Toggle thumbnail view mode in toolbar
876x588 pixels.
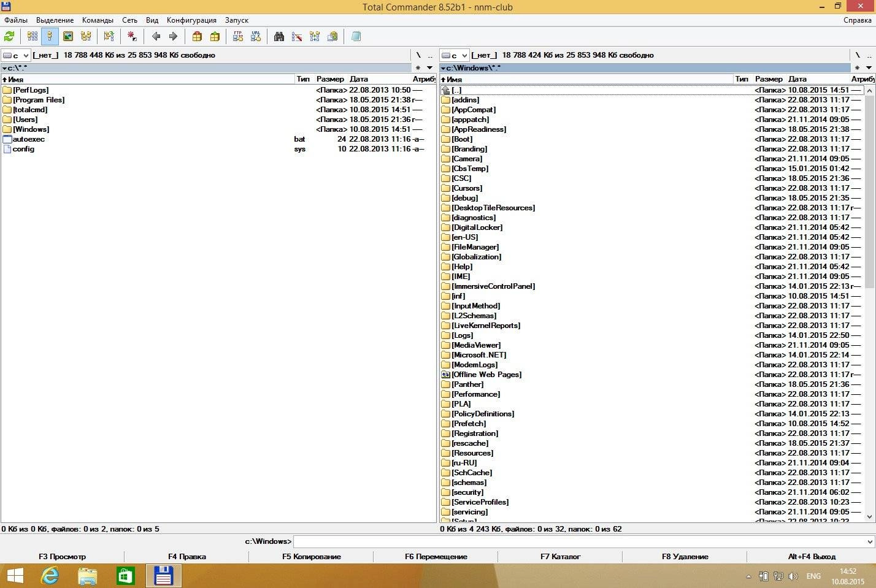(68, 36)
